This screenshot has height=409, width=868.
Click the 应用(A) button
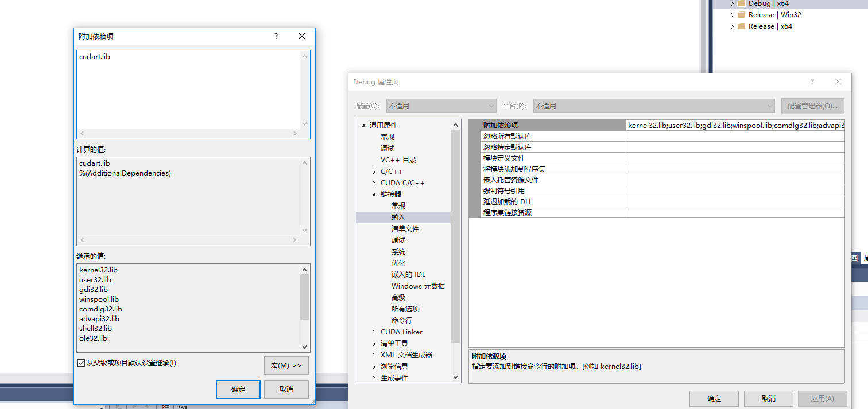823,398
